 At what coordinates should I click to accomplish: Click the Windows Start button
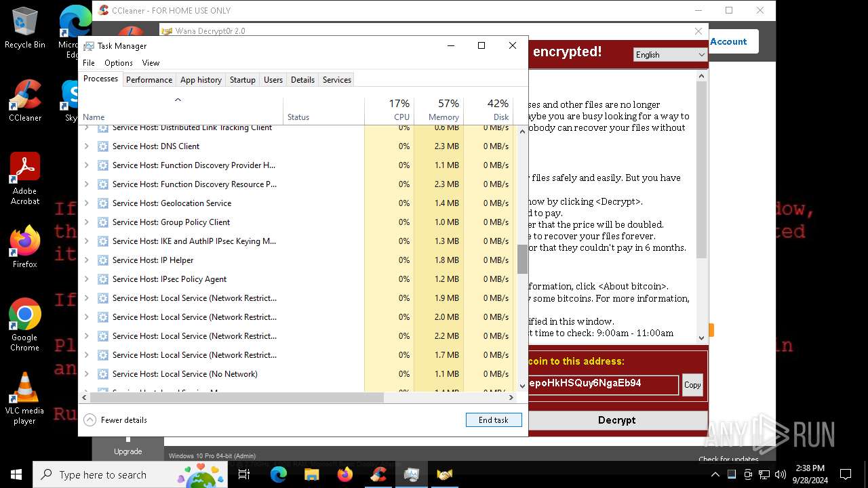click(x=16, y=474)
